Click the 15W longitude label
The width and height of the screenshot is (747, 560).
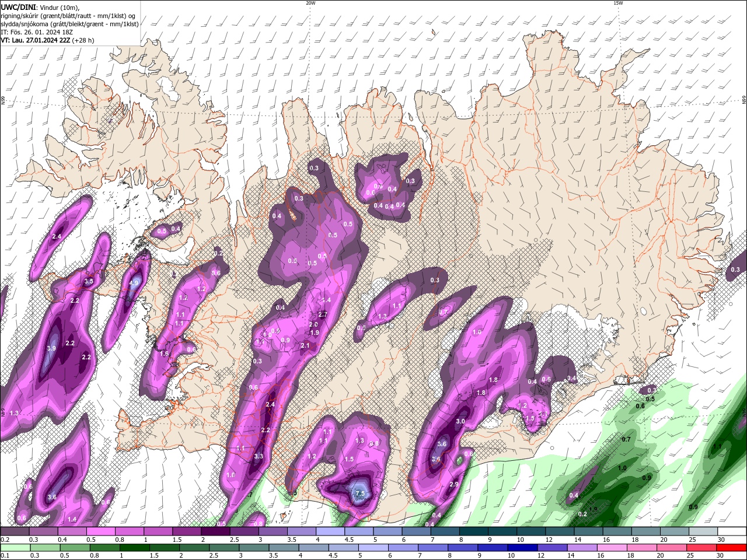pos(618,3)
